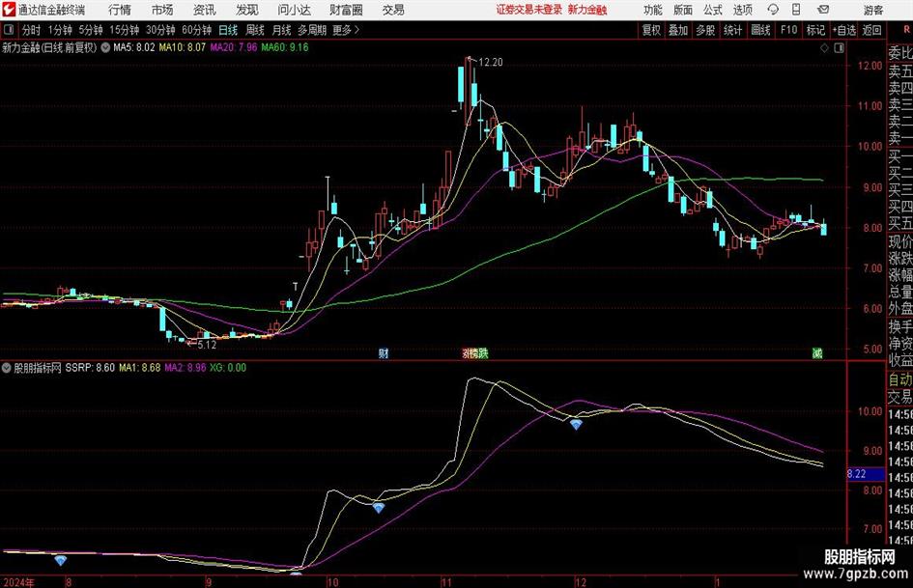913x588 pixels.
Task: Click the 12.20 high price label
Action: [490, 63]
